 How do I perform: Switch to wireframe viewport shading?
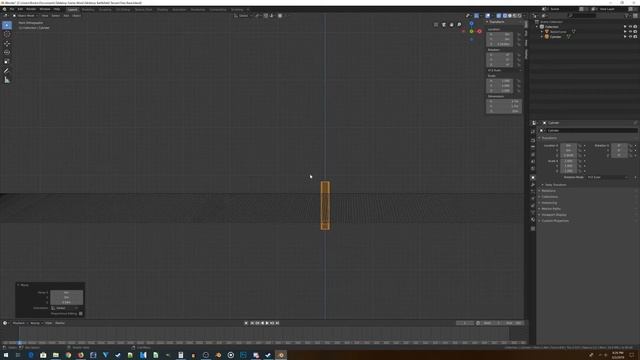pos(505,16)
